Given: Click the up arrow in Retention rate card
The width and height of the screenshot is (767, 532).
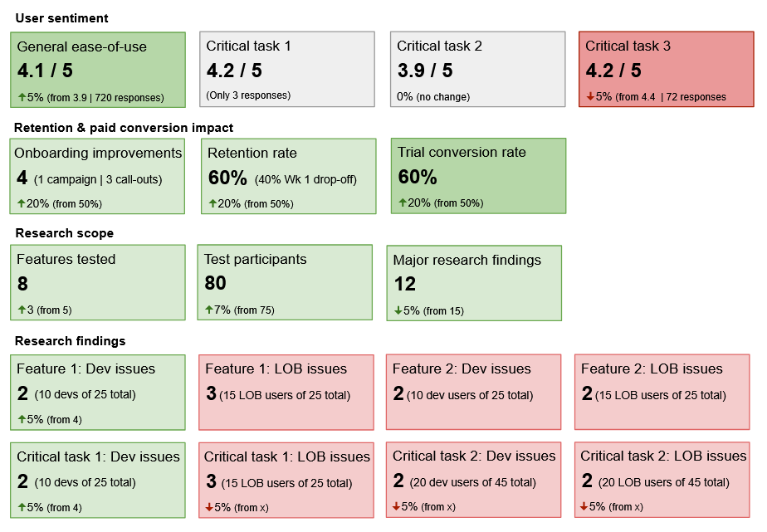Looking at the screenshot, I should pyautogui.click(x=213, y=203).
